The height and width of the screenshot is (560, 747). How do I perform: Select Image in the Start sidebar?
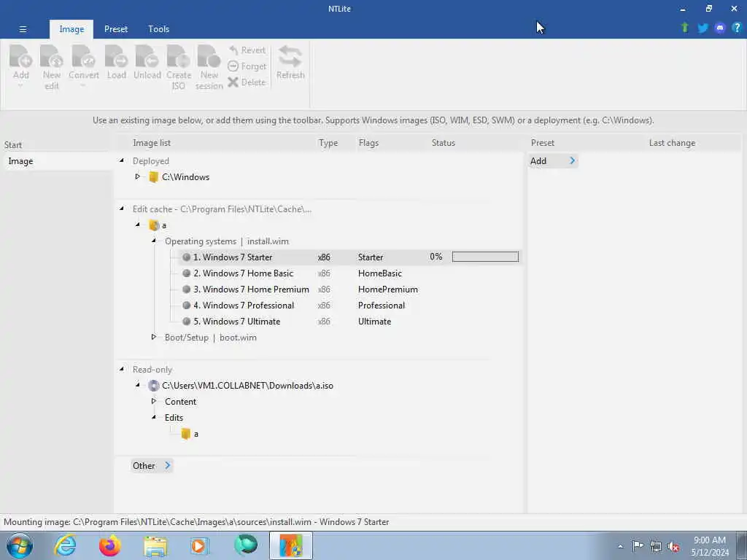[x=57, y=161]
